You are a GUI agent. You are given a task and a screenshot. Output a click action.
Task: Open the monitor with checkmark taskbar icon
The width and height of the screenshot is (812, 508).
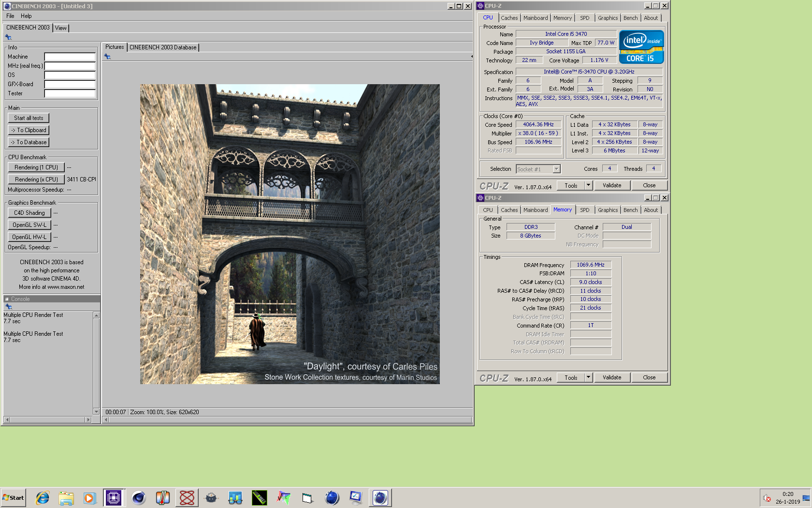[356, 497]
